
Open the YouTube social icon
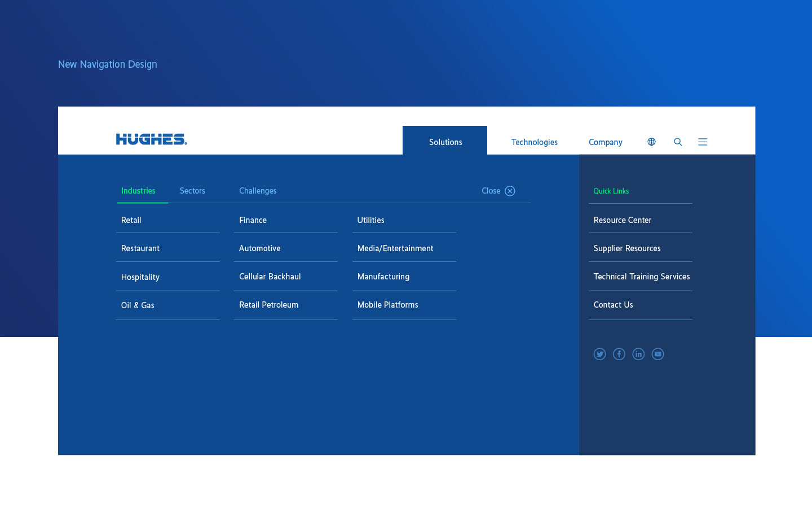point(657,354)
